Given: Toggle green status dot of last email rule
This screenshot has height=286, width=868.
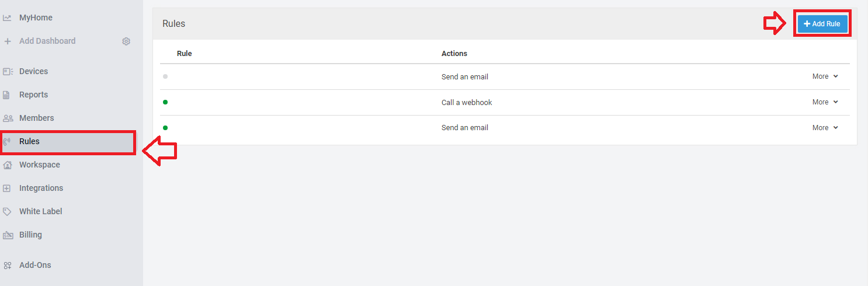Looking at the screenshot, I should (x=165, y=128).
